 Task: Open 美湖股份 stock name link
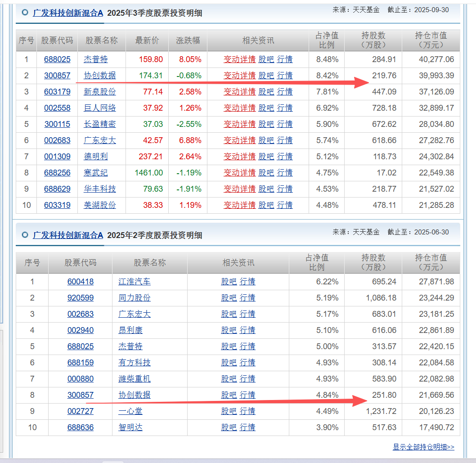99,205
